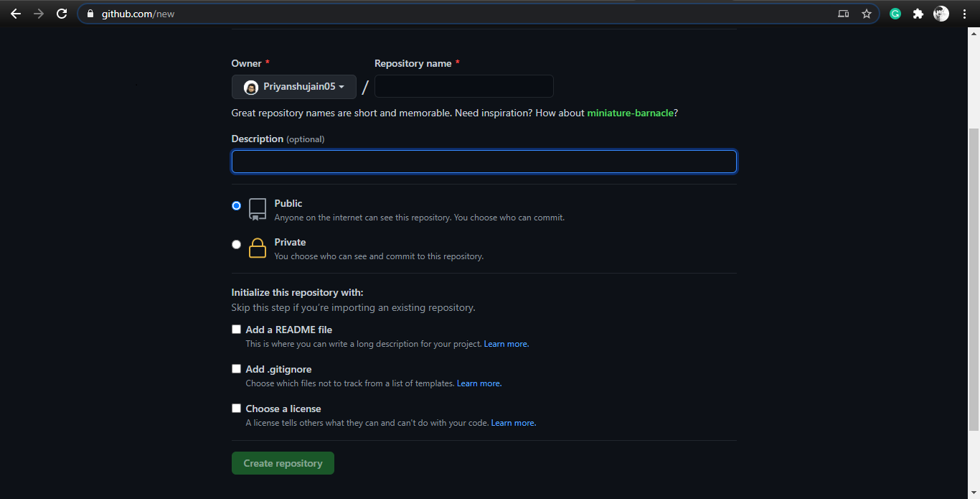980x499 pixels.
Task: Open Learn more link for license
Action: tap(513, 423)
